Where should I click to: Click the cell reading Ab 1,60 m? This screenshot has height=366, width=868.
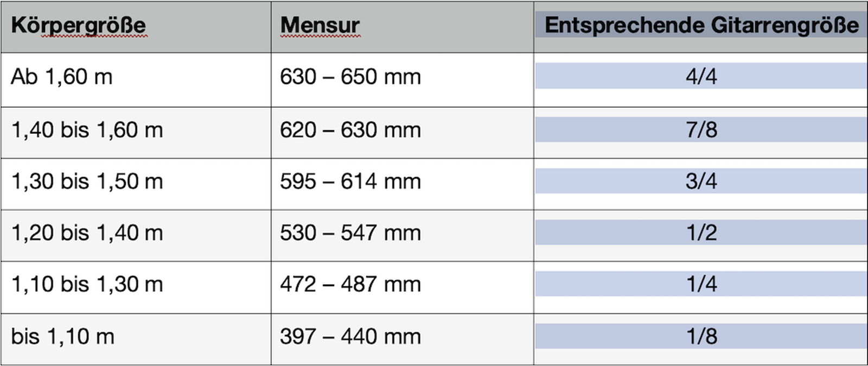[62, 77]
